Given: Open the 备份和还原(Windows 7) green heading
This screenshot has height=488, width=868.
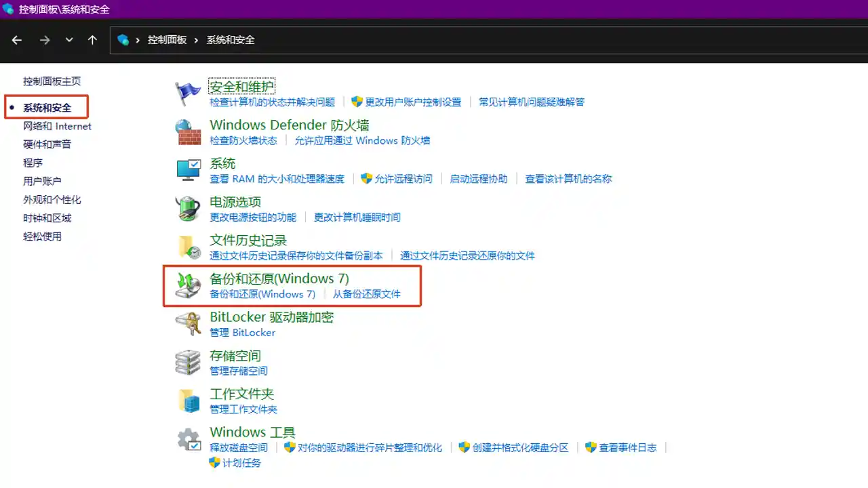Looking at the screenshot, I should (x=279, y=279).
